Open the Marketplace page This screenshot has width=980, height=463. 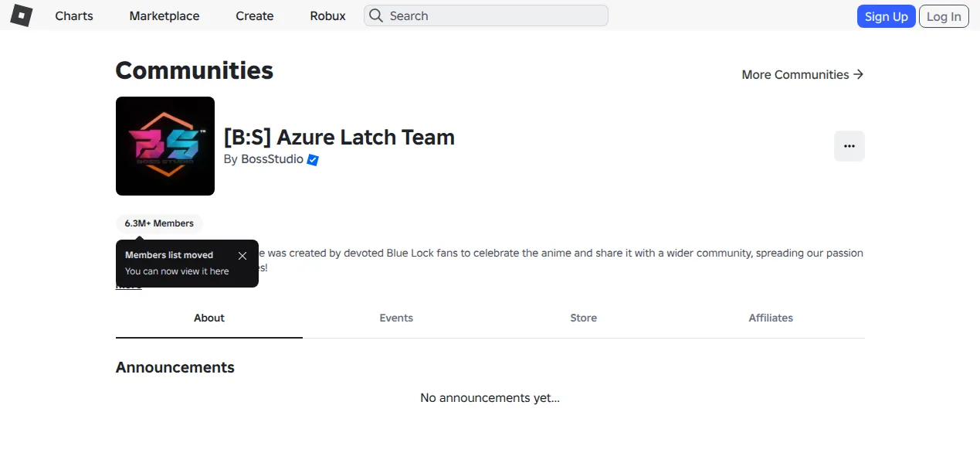point(164,15)
